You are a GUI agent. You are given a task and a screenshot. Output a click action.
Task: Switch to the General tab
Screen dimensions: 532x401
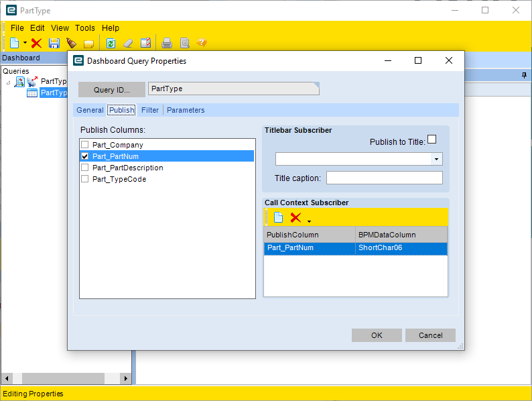90,110
